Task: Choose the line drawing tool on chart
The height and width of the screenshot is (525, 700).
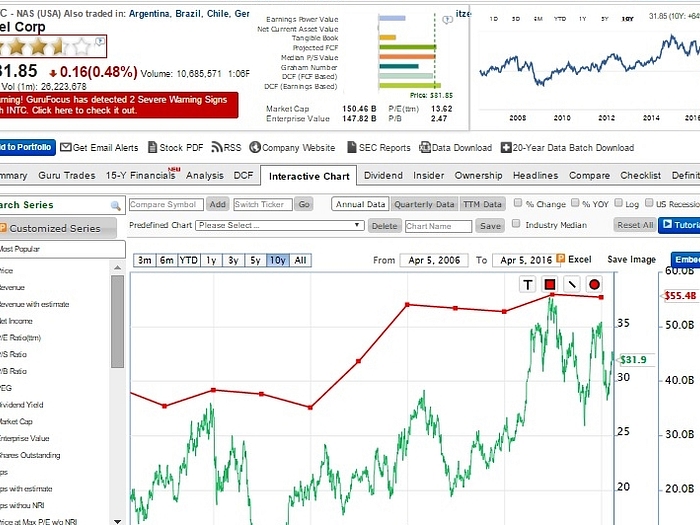Action: pyautogui.click(x=572, y=285)
